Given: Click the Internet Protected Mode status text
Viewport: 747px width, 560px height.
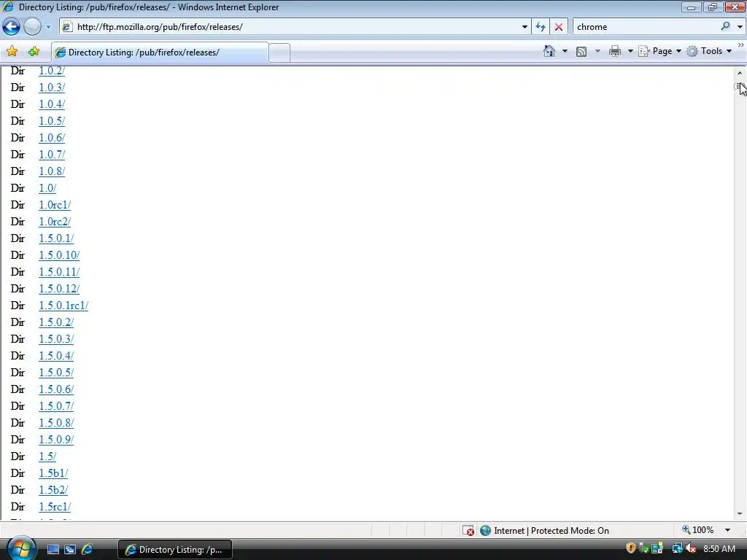Looking at the screenshot, I should (551, 531).
